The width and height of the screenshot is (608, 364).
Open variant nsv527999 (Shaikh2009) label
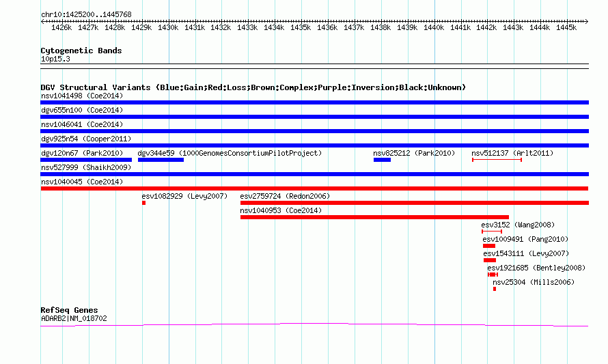click(86, 167)
